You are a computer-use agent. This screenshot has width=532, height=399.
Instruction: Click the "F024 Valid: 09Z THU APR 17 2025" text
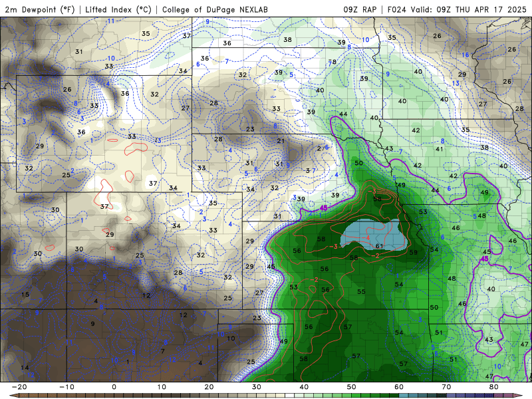click(457, 9)
